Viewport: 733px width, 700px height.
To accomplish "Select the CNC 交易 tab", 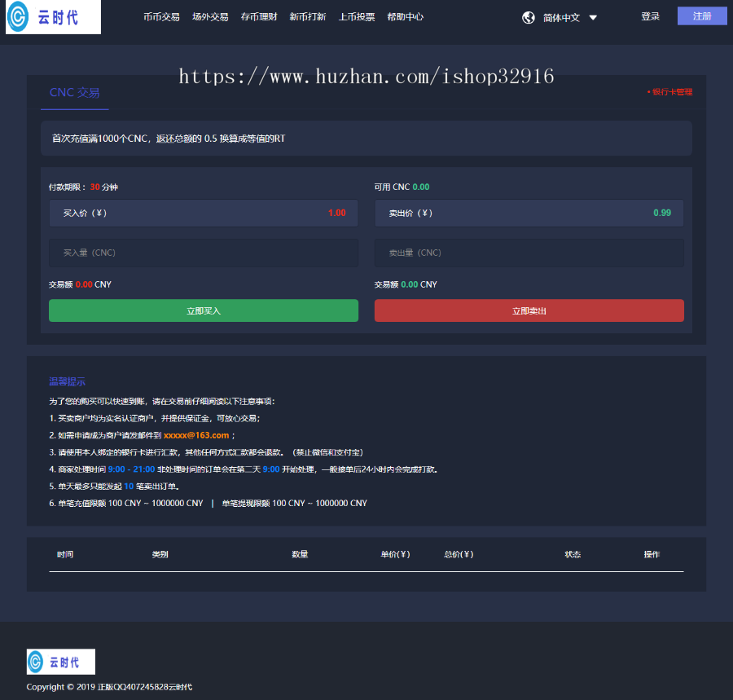I will pos(75,93).
